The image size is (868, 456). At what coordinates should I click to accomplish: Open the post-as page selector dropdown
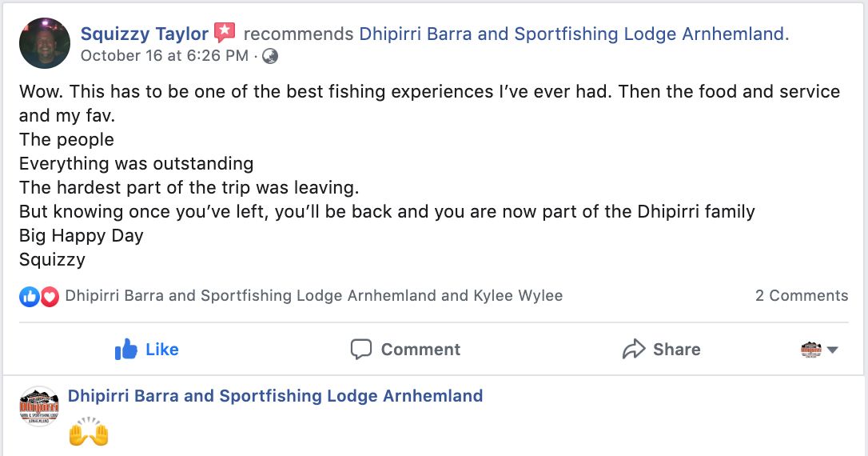(819, 350)
